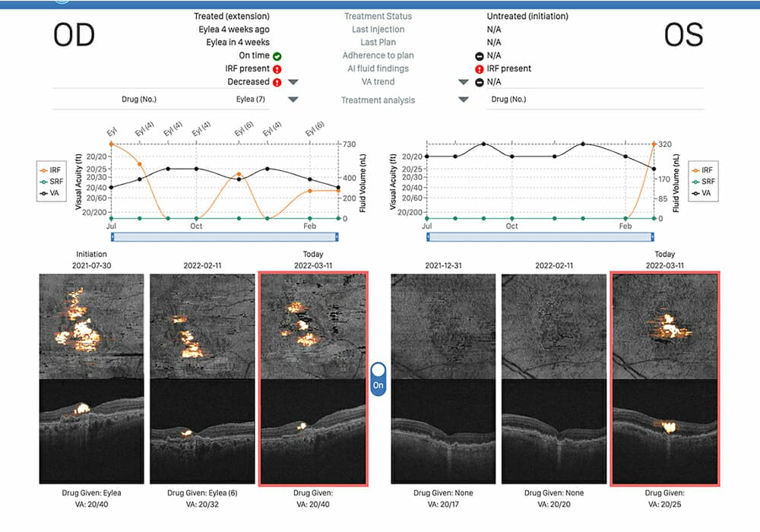
Task: Click the minus icon on Adherence to plan row
Action: click(x=479, y=55)
